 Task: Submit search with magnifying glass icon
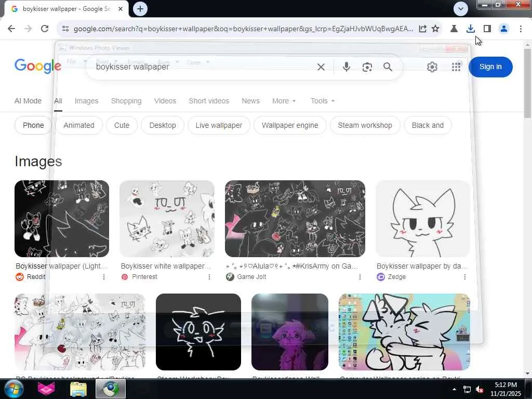[388, 67]
